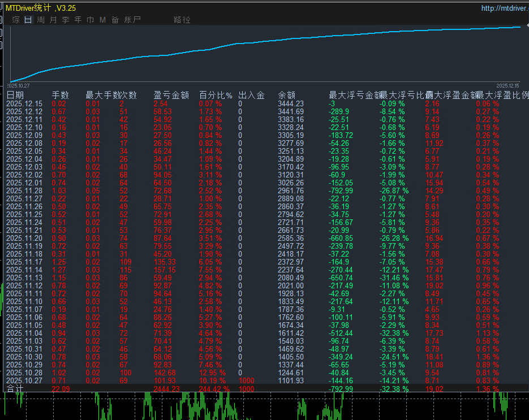Click floating loss -660.85
The height and width of the screenshot is (420, 529).
point(341,239)
